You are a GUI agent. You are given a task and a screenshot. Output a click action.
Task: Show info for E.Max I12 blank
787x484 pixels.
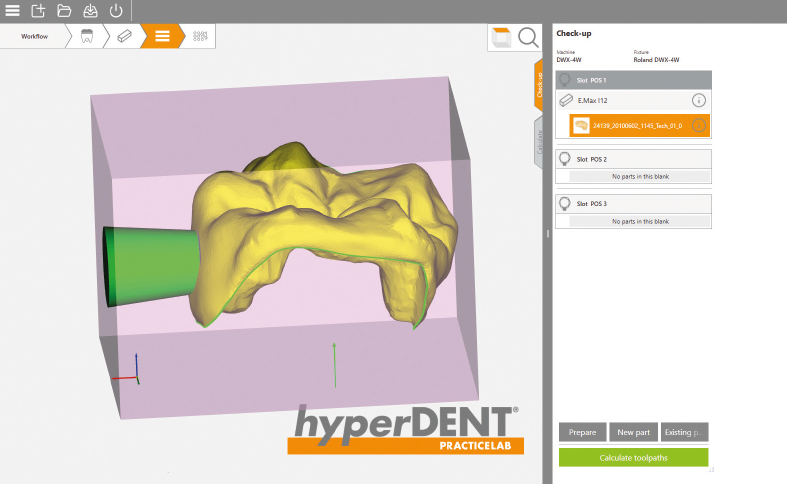(x=699, y=100)
